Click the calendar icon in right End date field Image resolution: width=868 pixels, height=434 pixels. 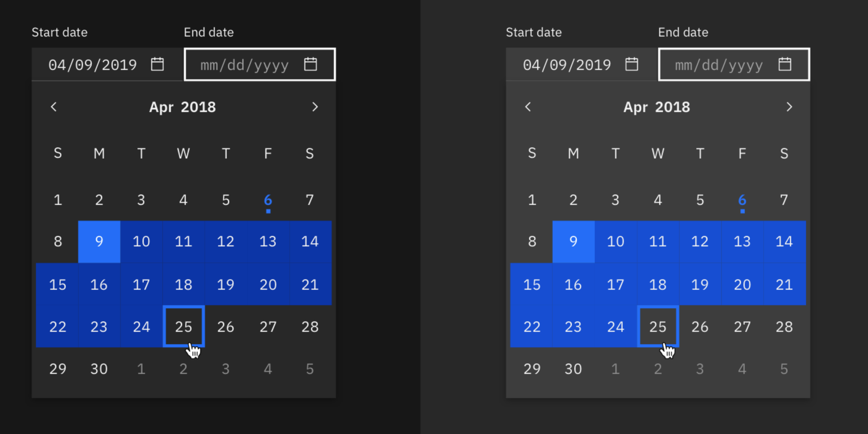coord(784,64)
